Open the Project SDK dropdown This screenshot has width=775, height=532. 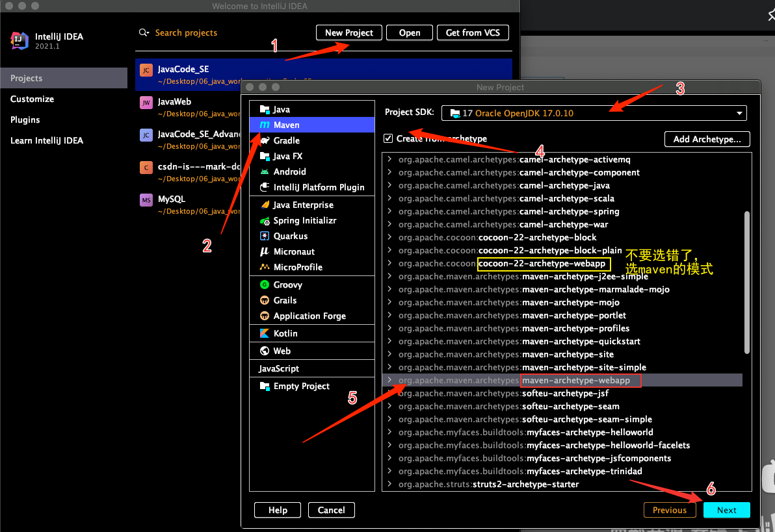pos(594,113)
